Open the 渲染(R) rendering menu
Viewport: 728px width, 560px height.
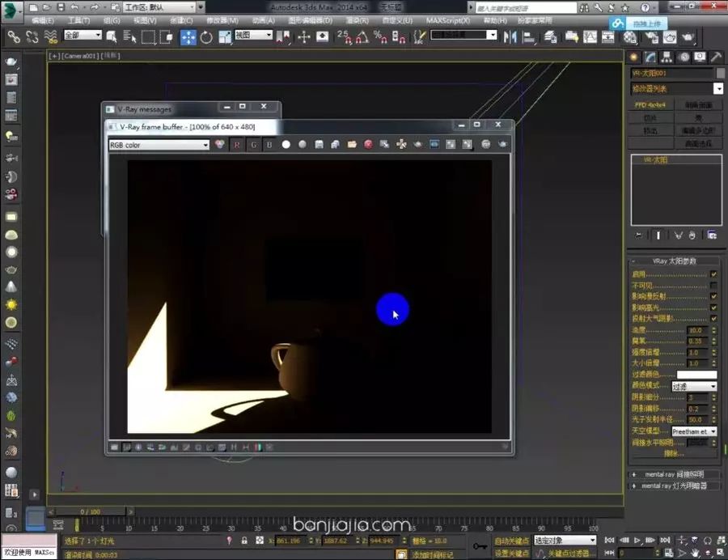click(x=357, y=20)
